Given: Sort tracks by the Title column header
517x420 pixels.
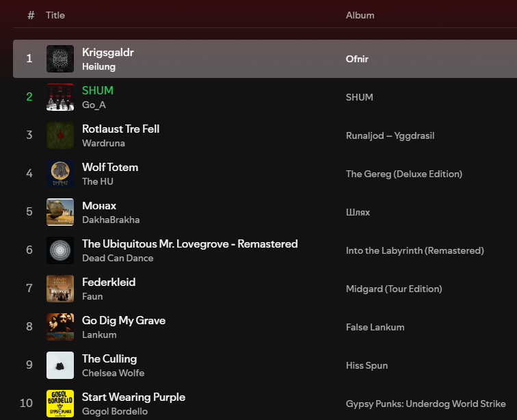Looking at the screenshot, I should click(55, 15).
